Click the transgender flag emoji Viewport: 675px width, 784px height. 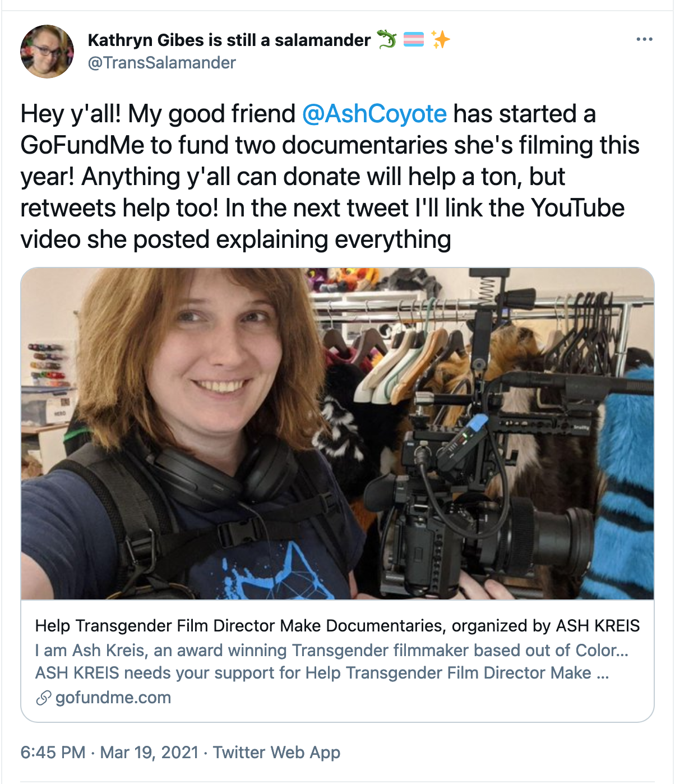(414, 40)
